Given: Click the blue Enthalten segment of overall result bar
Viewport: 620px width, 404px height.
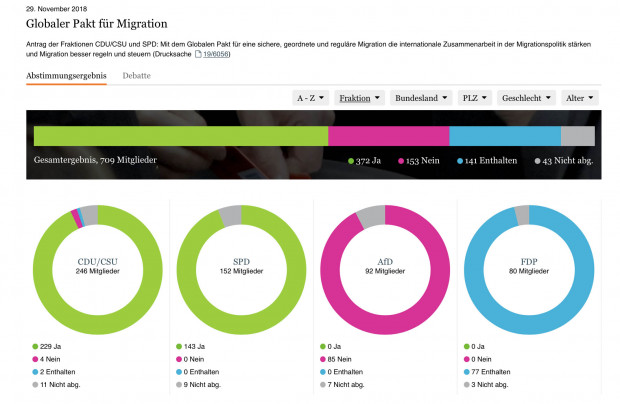Looking at the screenshot, I should click(505, 136).
